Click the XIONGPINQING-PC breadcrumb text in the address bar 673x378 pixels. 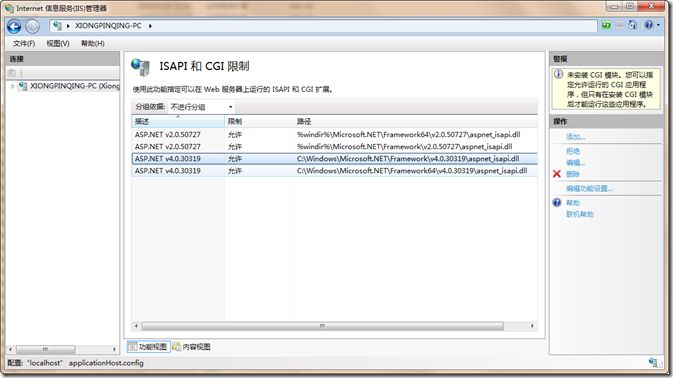(108, 26)
